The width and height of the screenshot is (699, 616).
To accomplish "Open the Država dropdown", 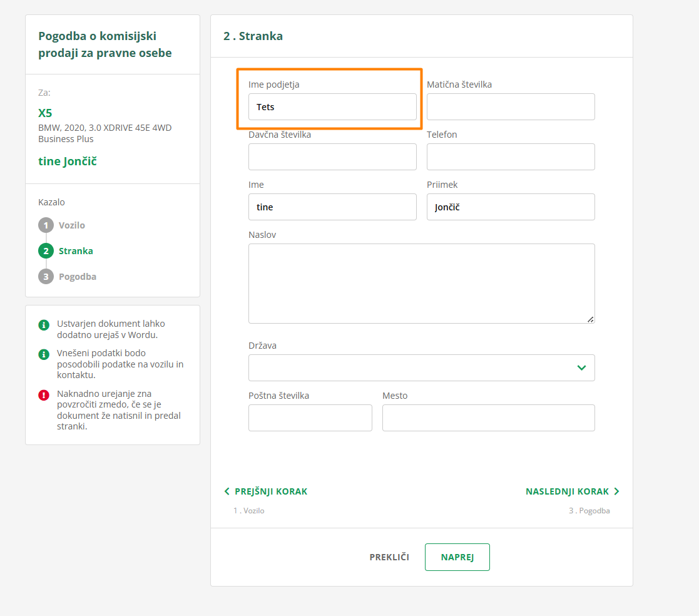I will pyautogui.click(x=421, y=368).
